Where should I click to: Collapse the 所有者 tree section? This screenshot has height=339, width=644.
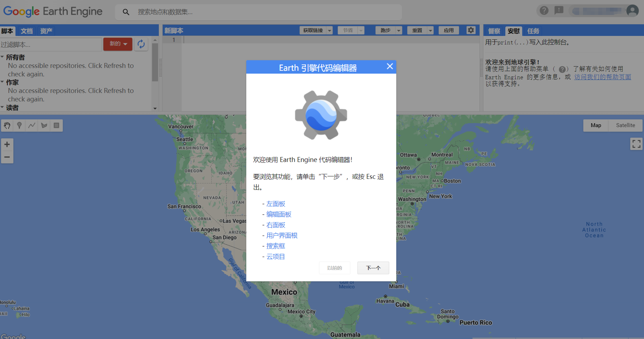pyautogui.click(x=2, y=57)
